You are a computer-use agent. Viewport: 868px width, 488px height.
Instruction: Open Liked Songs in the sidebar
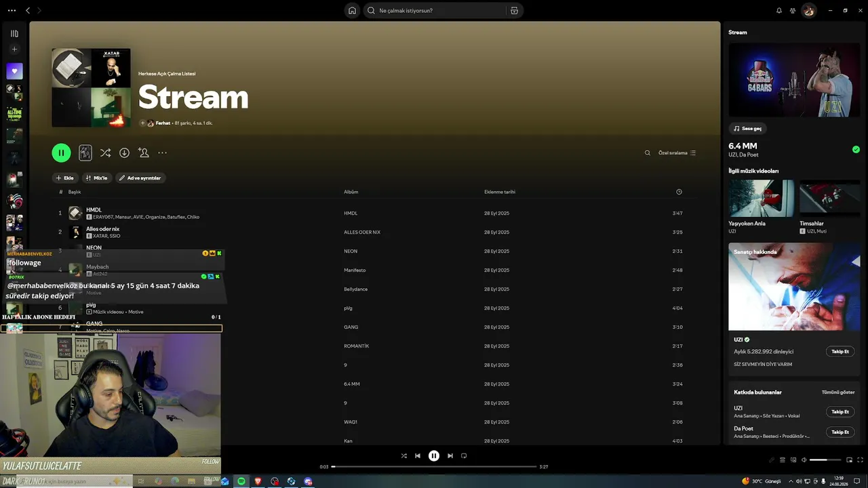(14, 71)
